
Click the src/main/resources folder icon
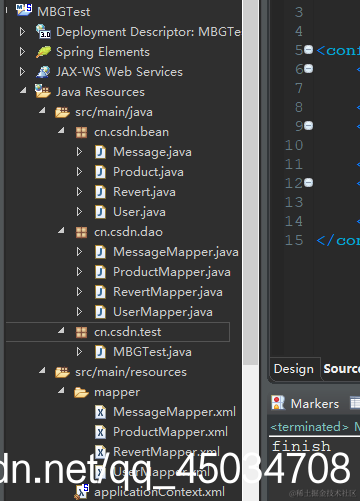62,372
